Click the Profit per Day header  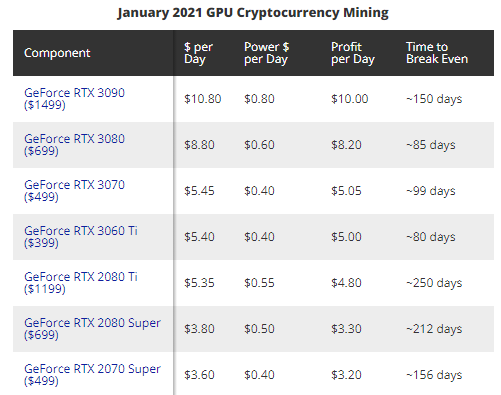pos(353,53)
